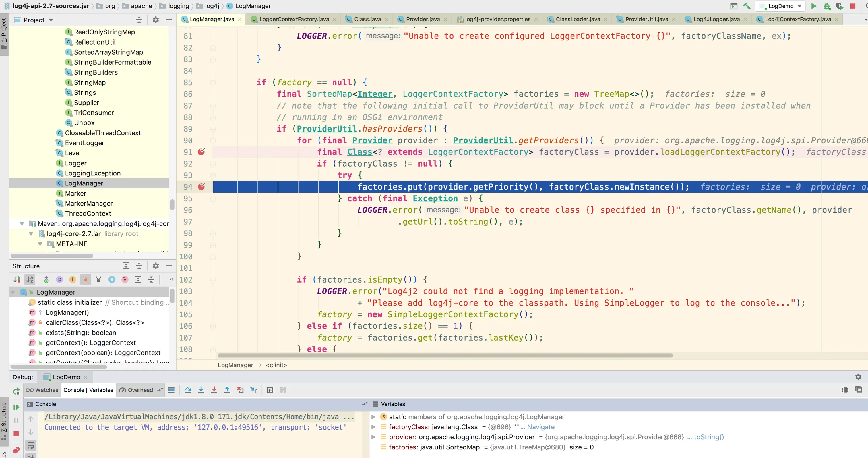Image resolution: width=868 pixels, height=458 pixels.
Task: Expand the factoryClass variable
Action: pos(373,427)
